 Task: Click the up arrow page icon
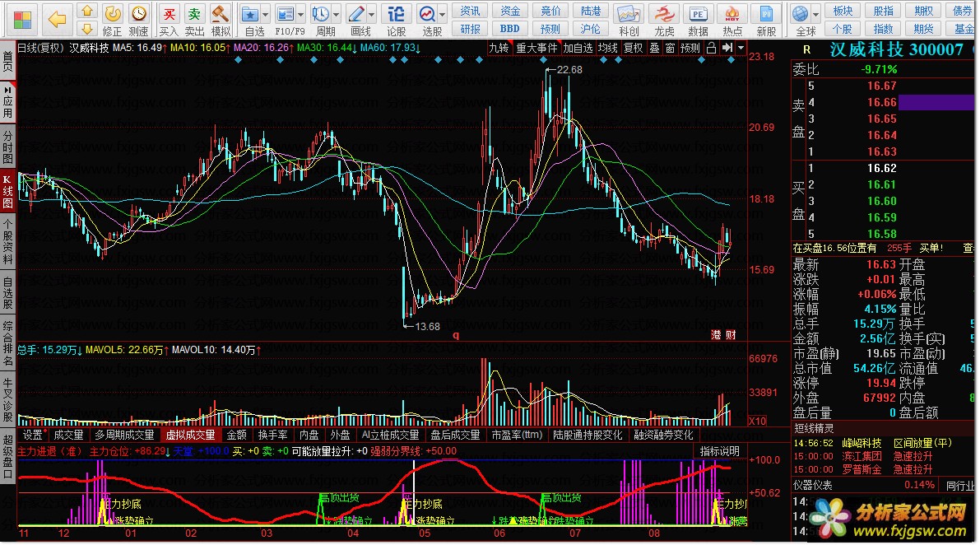tap(87, 11)
